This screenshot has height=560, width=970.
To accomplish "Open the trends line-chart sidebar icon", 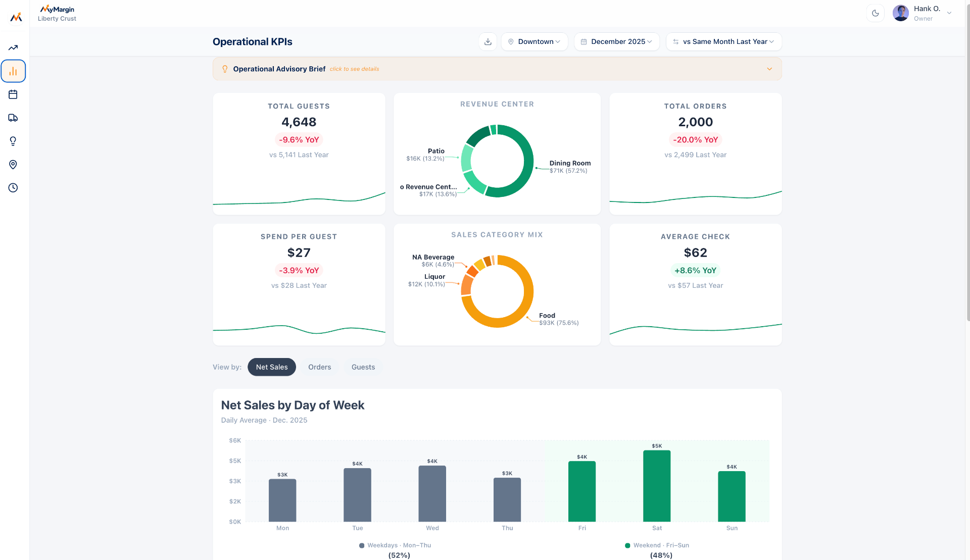I will point(13,48).
